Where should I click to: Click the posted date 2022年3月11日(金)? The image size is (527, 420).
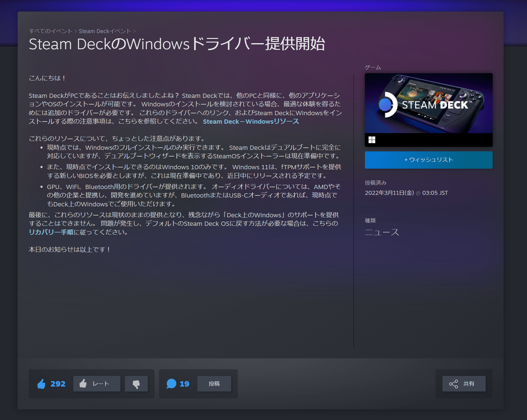click(389, 193)
